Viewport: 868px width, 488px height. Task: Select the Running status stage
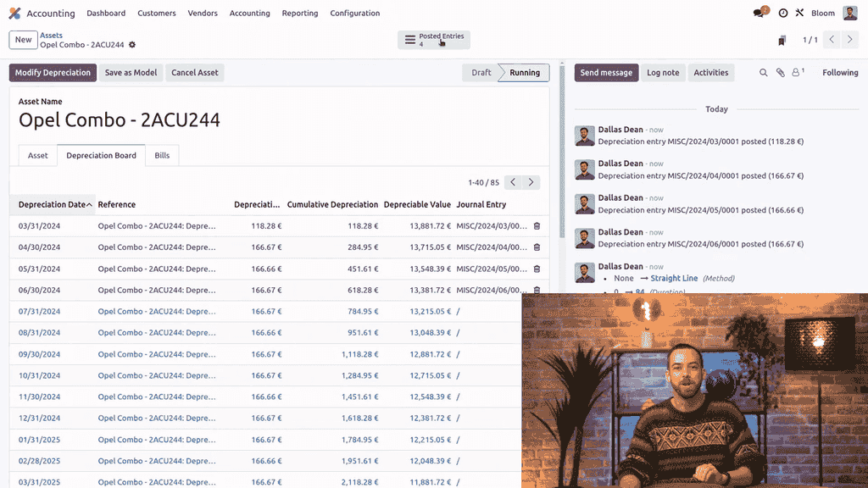tap(524, 73)
